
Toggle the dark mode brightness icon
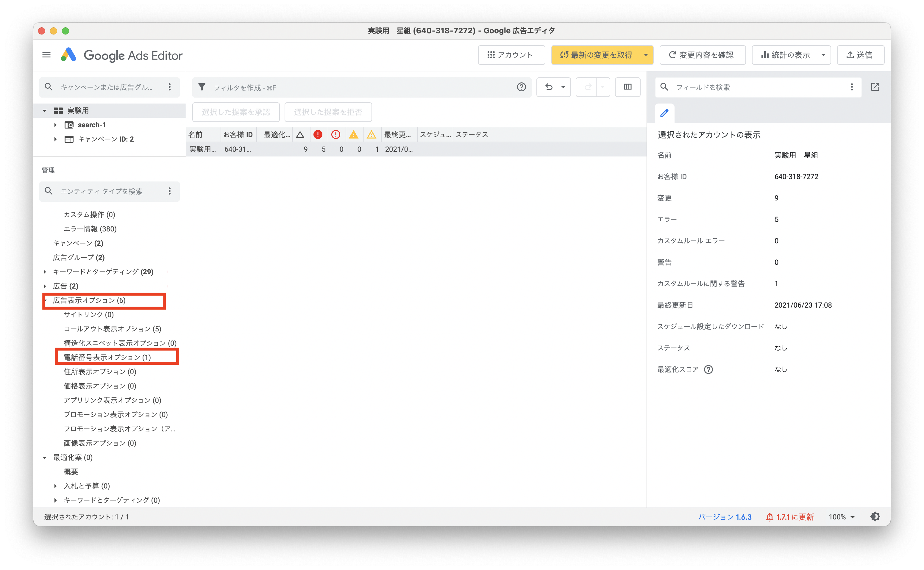coord(875,516)
